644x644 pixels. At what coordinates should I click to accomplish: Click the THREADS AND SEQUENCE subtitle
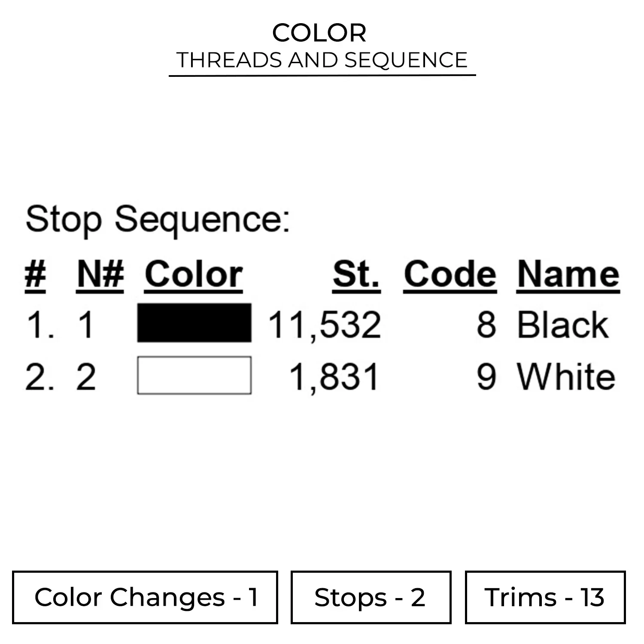point(322,60)
